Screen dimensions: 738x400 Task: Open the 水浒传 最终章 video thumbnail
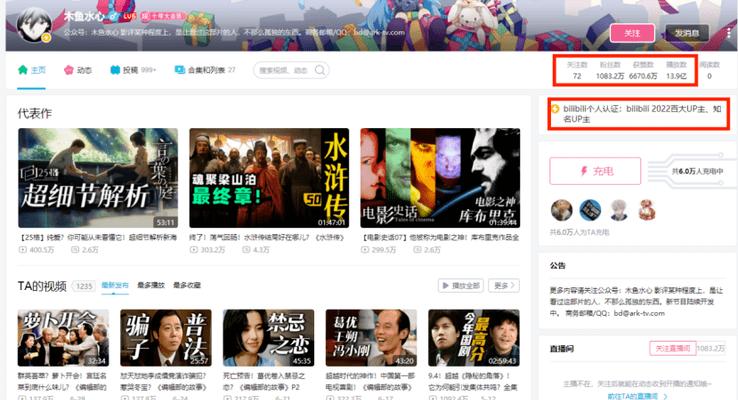click(269, 178)
